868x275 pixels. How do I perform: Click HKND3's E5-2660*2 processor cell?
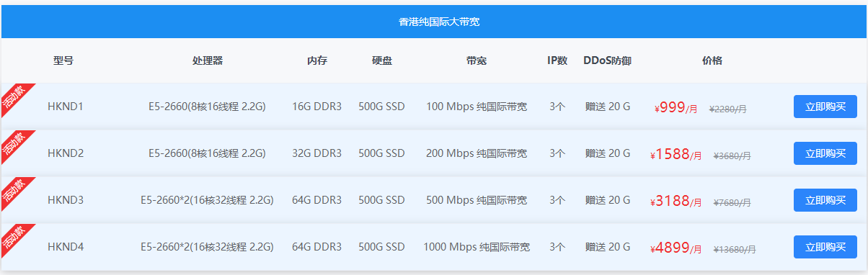point(208,200)
